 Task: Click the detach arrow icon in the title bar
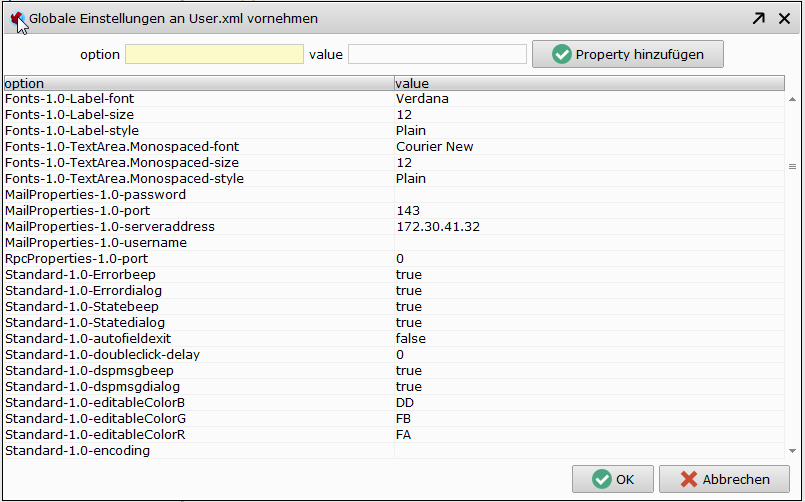point(758,18)
